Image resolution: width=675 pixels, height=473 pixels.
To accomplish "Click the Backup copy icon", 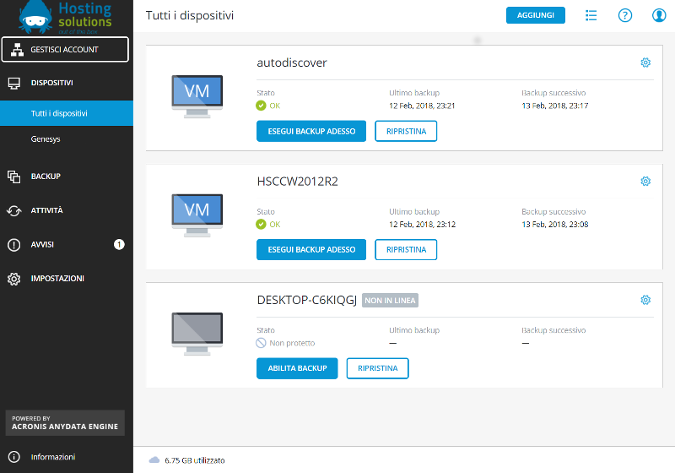I will click(x=14, y=176).
